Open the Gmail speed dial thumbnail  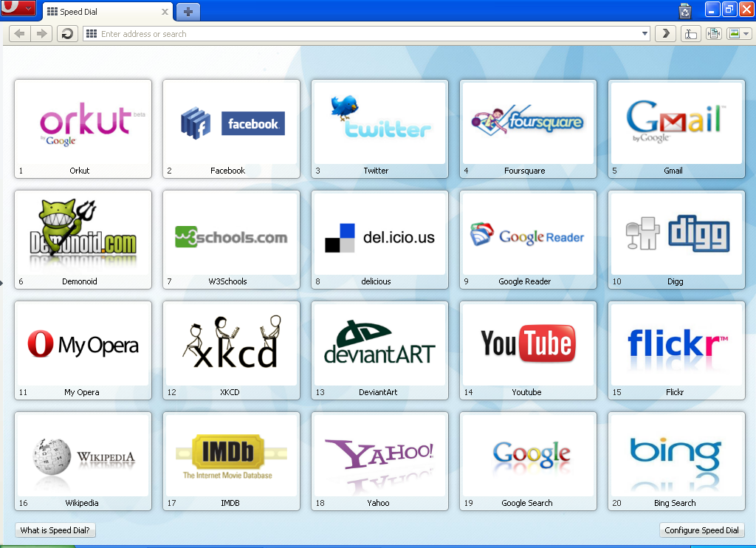point(676,129)
